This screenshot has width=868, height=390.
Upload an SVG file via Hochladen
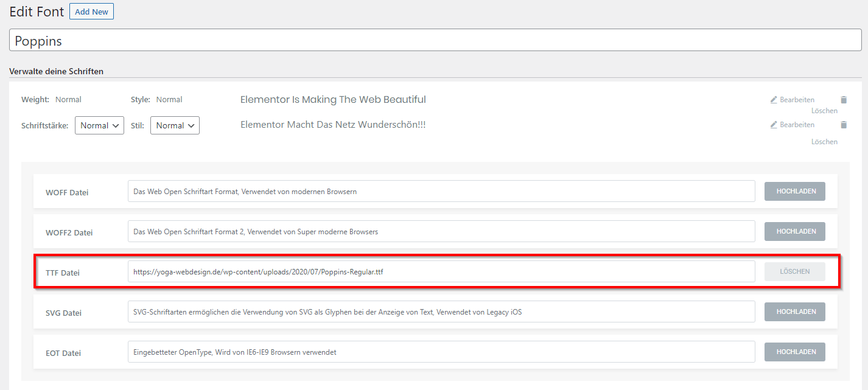(x=795, y=312)
